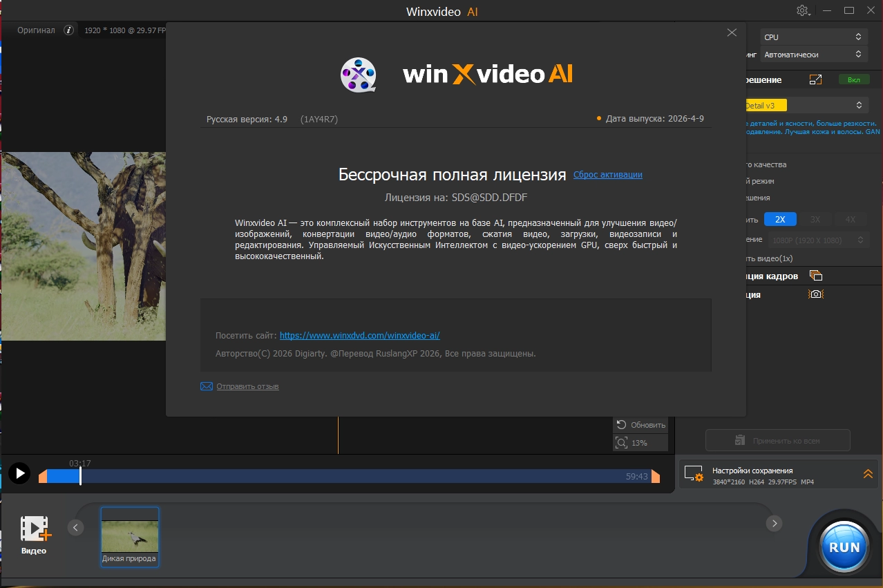Click the info icon next to Оригинал
This screenshot has height=588, width=883.
[x=68, y=30]
